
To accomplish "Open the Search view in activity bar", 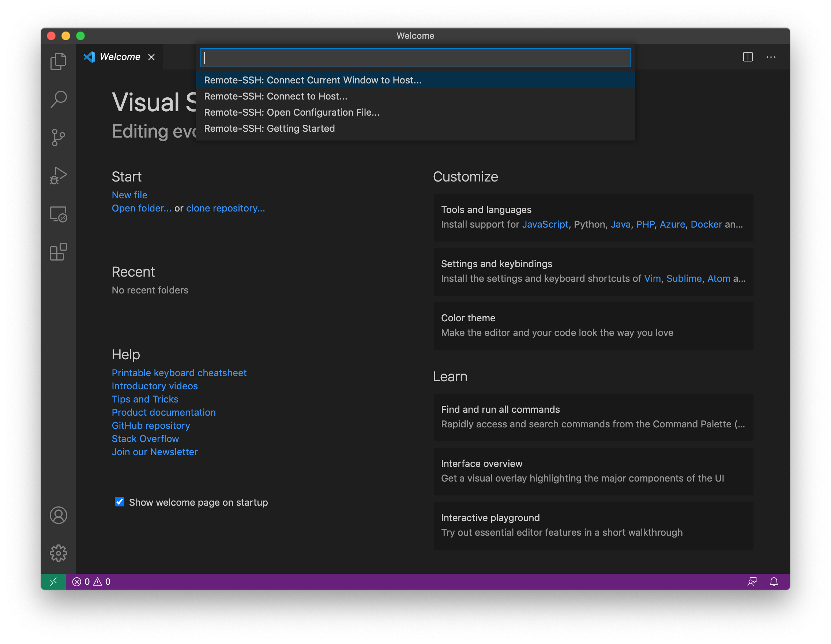I will click(x=58, y=99).
